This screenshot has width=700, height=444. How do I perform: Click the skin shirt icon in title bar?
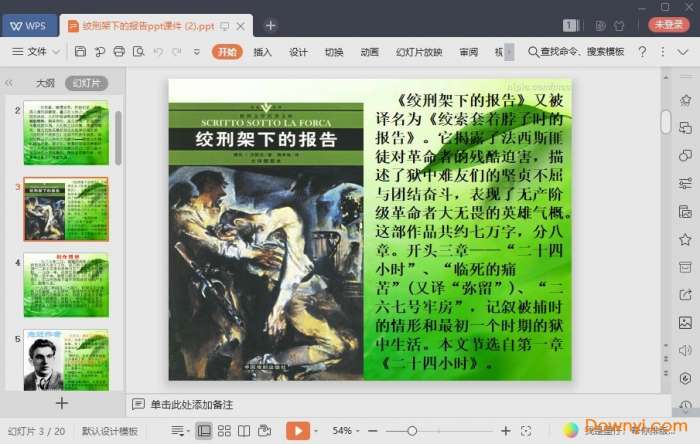(x=619, y=25)
